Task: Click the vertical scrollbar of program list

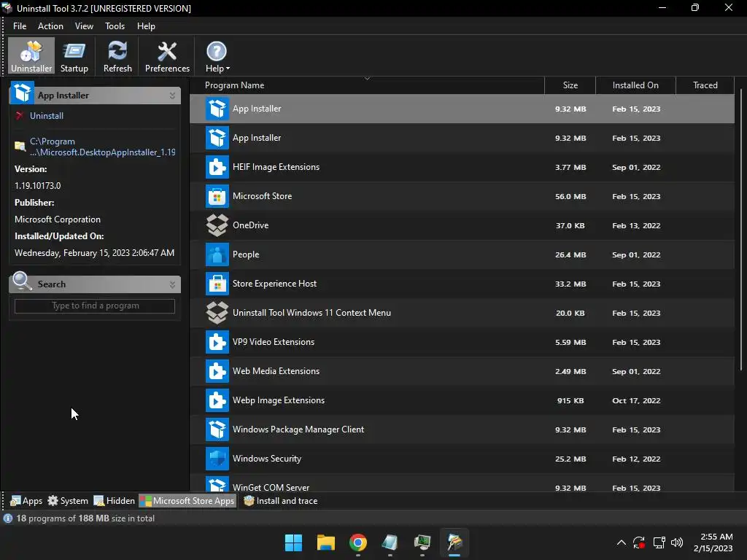Action: point(741,230)
